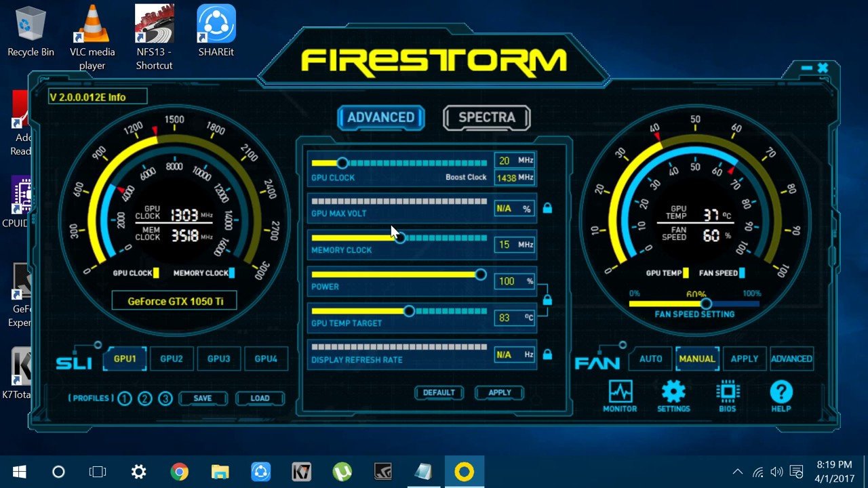Select GPU4
Viewport: 868px width, 488px height.
pyautogui.click(x=266, y=359)
